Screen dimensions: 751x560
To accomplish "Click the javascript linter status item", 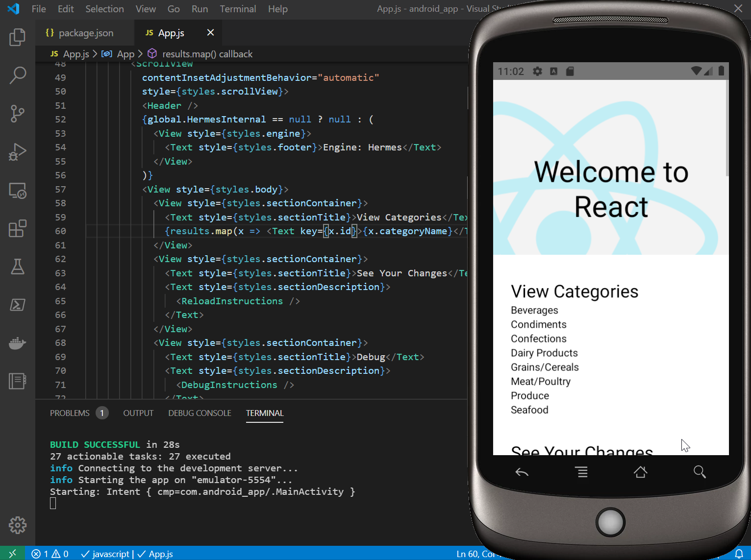I will (x=105, y=554).
